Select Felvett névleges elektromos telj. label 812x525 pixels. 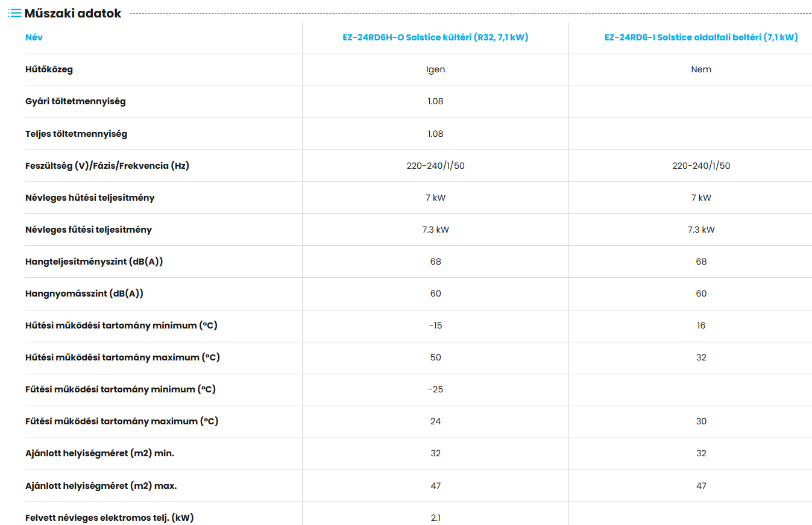click(109, 518)
